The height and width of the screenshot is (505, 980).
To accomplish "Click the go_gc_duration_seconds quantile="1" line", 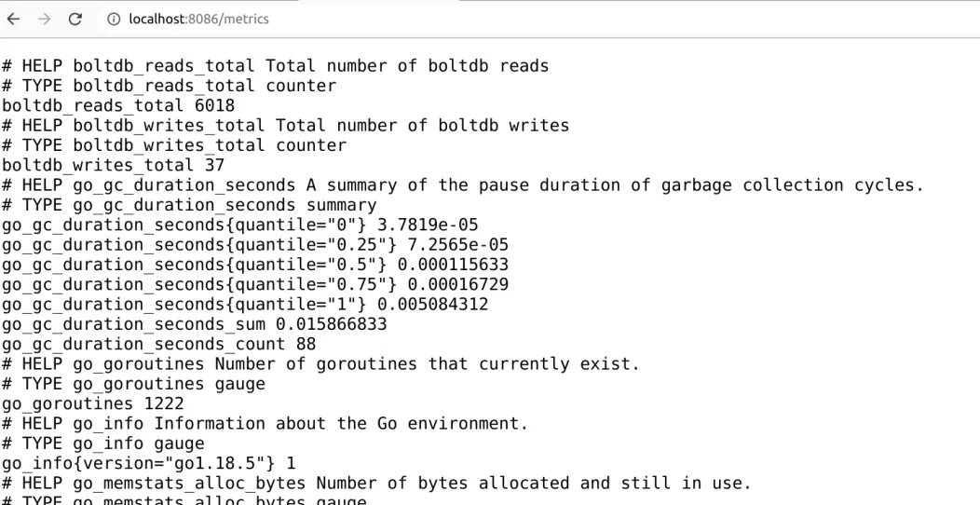I will (x=245, y=304).
